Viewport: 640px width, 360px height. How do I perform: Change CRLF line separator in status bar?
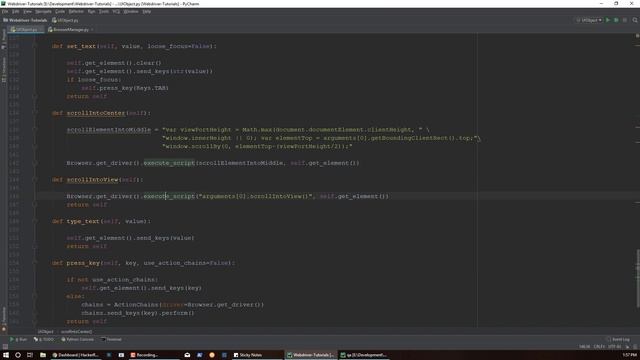(x=599, y=347)
